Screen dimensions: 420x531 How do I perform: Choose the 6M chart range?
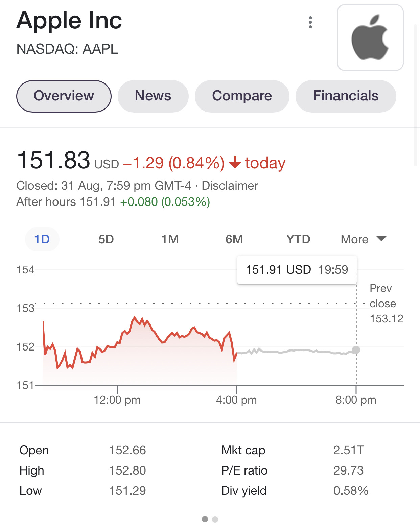pyautogui.click(x=234, y=239)
